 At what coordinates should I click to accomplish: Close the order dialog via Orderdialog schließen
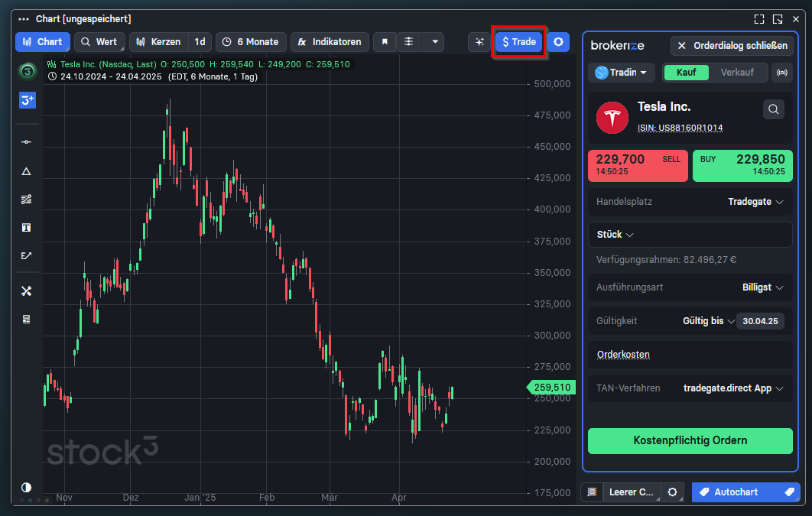pos(732,46)
